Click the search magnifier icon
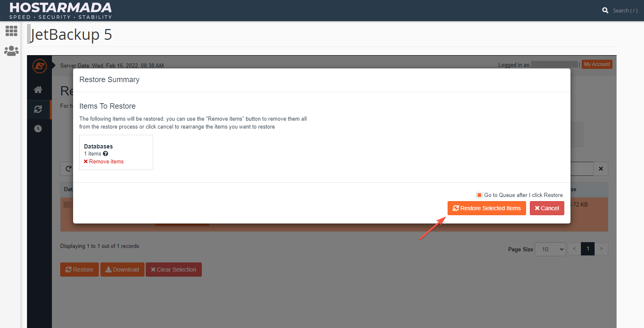 pyautogui.click(x=605, y=10)
